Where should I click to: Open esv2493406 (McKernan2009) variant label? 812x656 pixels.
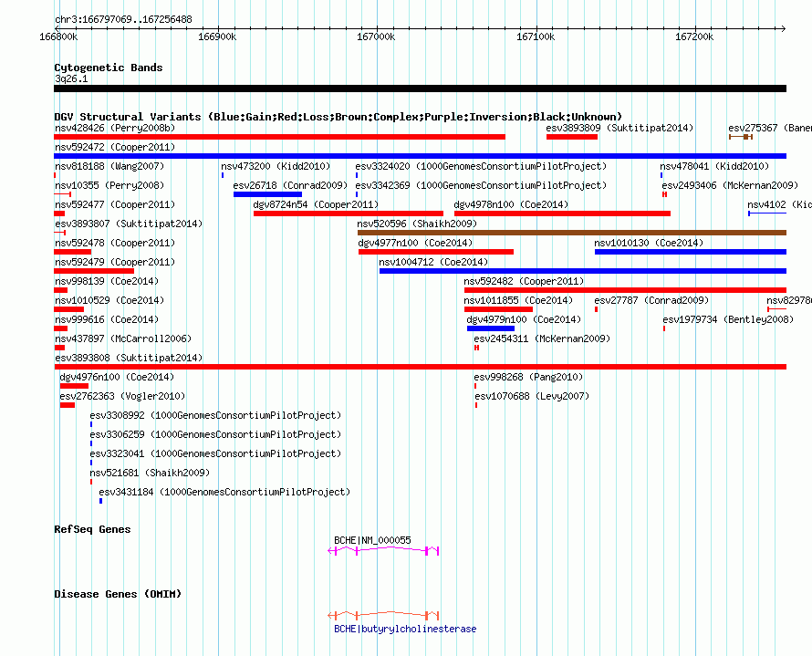(x=730, y=185)
